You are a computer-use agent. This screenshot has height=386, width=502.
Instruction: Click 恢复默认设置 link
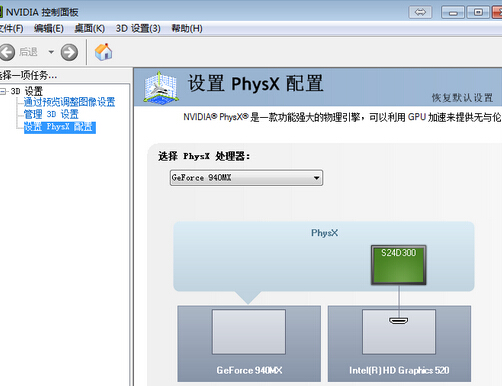462,98
